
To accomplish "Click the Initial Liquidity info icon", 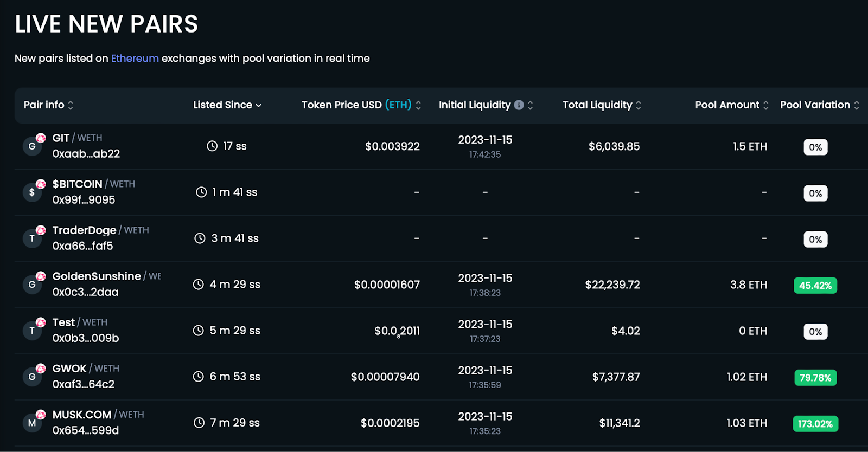I will [519, 105].
